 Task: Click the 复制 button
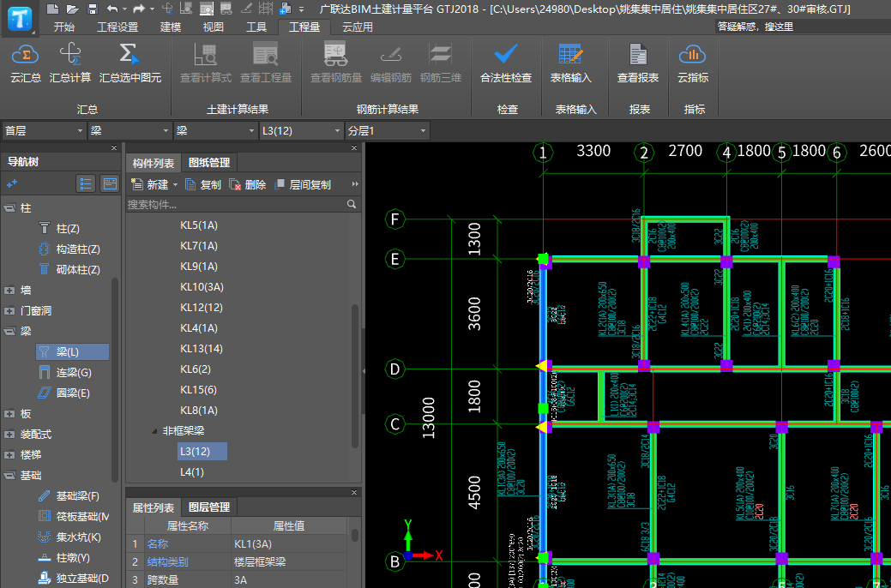[203, 184]
